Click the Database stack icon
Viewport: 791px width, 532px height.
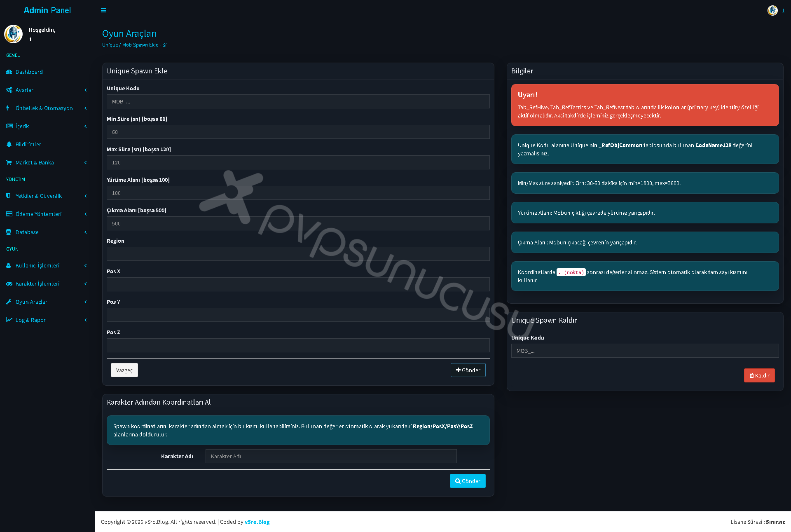tap(9, 232)
